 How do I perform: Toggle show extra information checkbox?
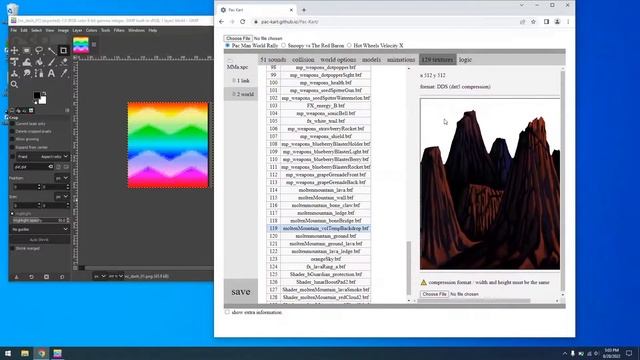click(x=227, y=312)
